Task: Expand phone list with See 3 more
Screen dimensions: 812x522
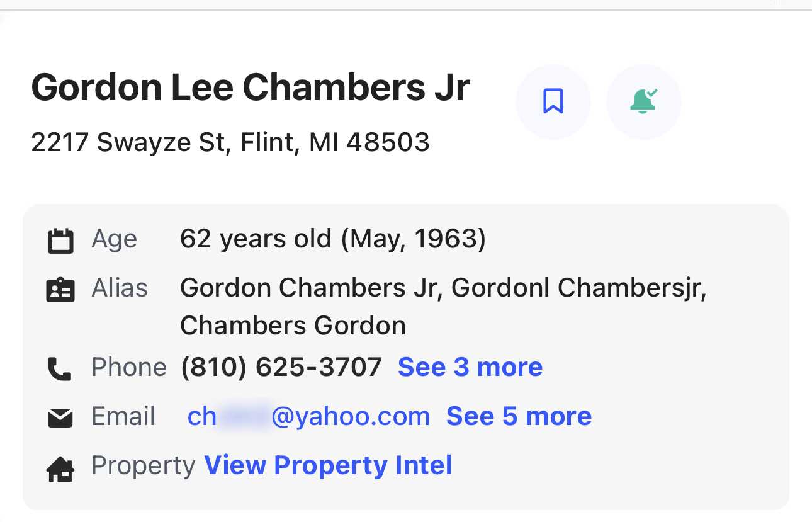Action: (470, 367)
